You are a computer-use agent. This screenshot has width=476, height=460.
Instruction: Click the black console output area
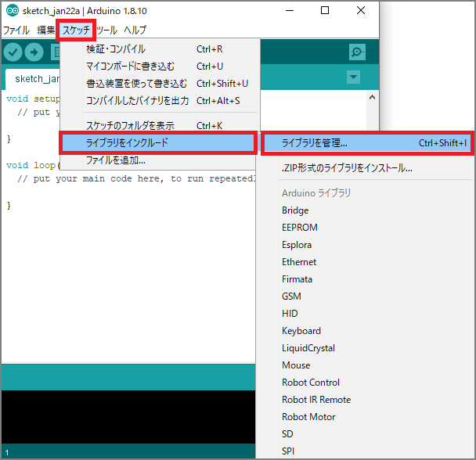click(128, 417)
